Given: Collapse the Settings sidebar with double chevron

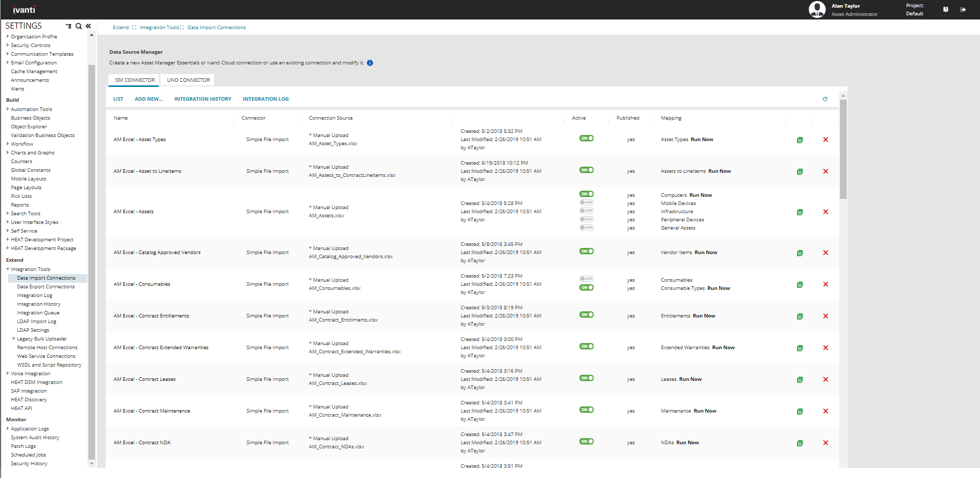Looking at the screenshot, I should 88,26.
